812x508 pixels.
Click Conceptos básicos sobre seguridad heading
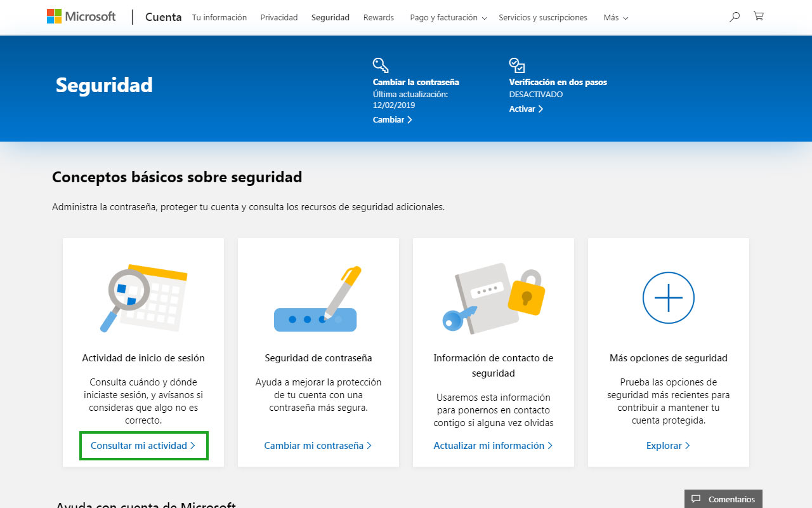point(177,177)
